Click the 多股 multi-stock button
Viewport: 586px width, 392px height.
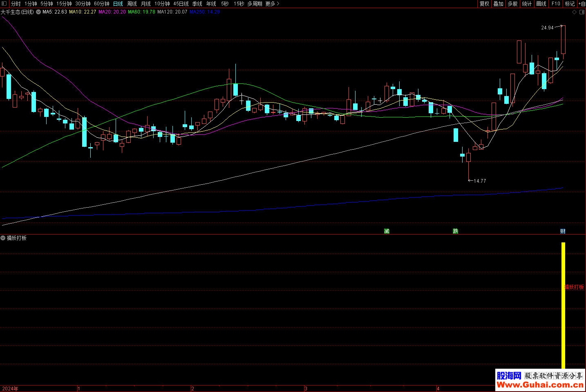click(x=512, y=4)
